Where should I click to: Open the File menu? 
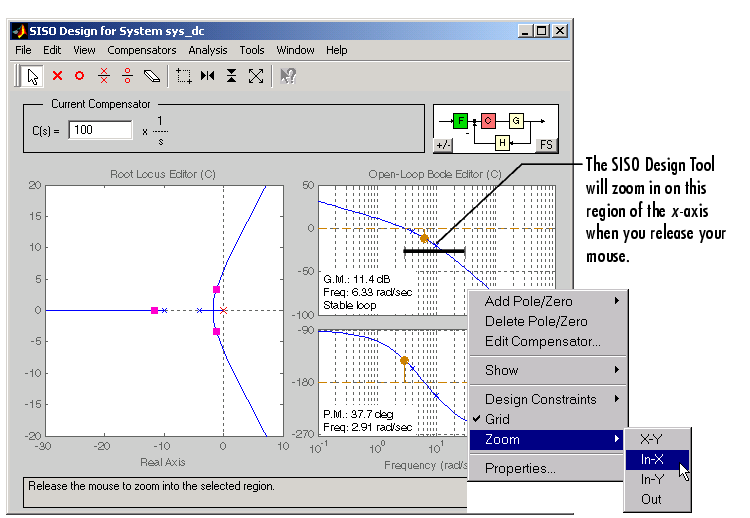(x=23, y=50)
